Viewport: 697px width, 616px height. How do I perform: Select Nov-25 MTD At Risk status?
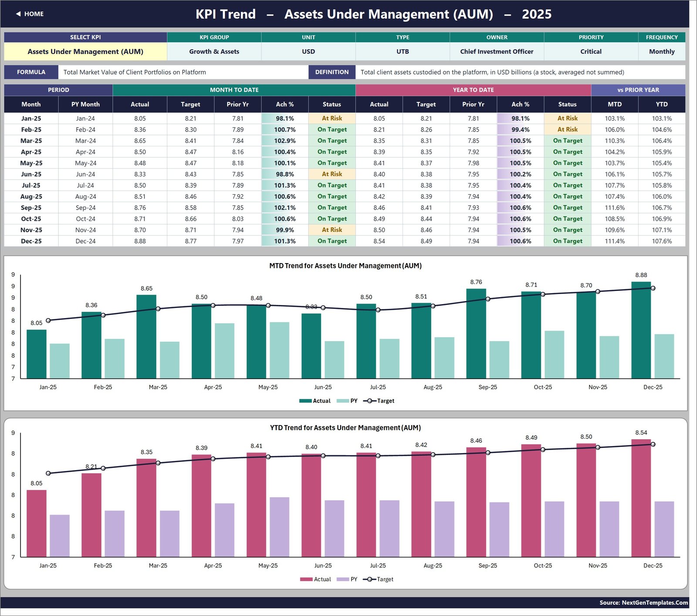[332, 230]
